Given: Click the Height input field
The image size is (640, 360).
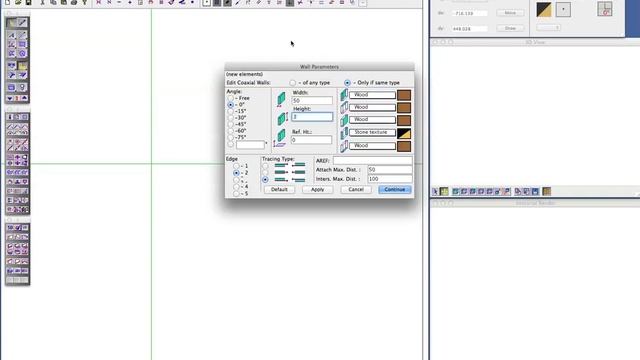Looking at the screenshot, I should point(312,117).
